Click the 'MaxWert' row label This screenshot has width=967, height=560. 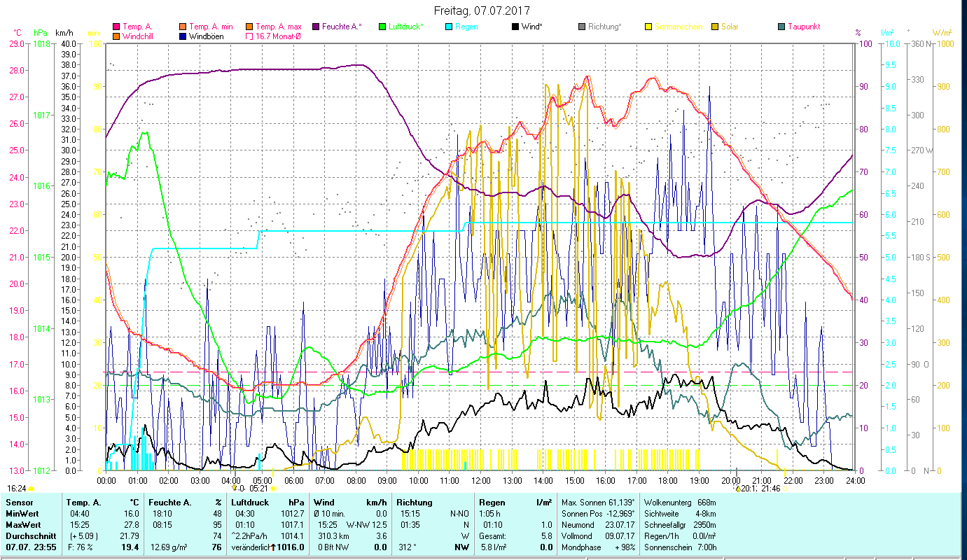(x=22, y=525)
